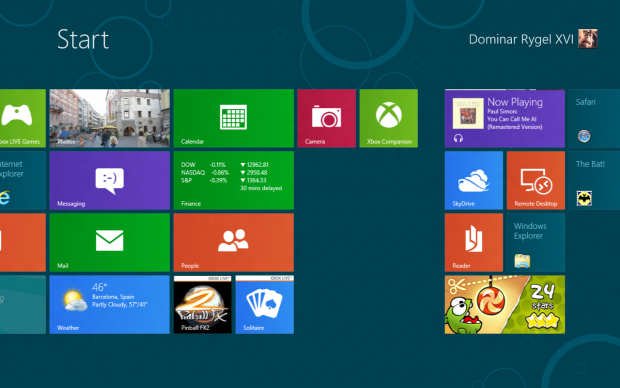Open the Messaging tile
Screen dimensions: 620x388
(110, 180)
